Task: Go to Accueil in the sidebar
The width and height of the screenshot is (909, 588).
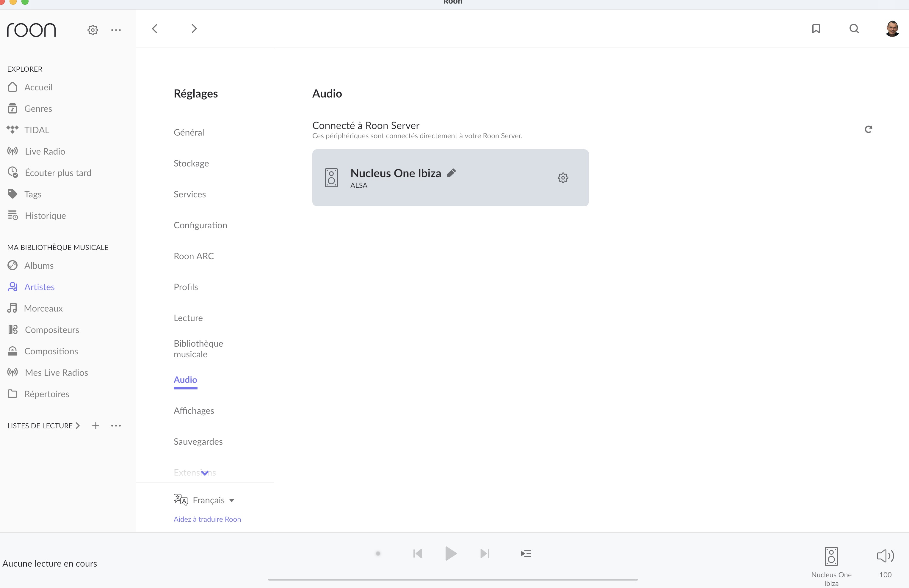Action: pos(30,87)
